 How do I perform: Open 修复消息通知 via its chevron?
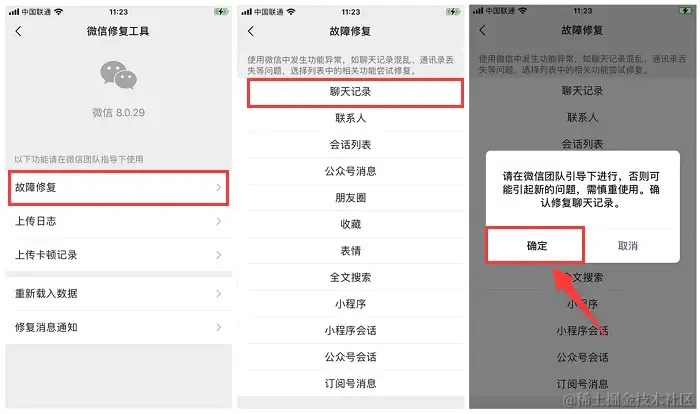(218, 327)
